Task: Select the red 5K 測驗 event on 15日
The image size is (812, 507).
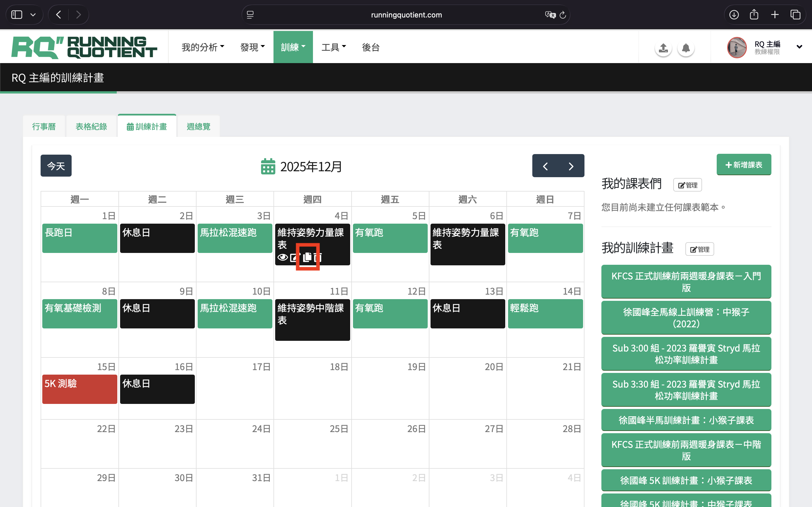Action: coord(80,389)
